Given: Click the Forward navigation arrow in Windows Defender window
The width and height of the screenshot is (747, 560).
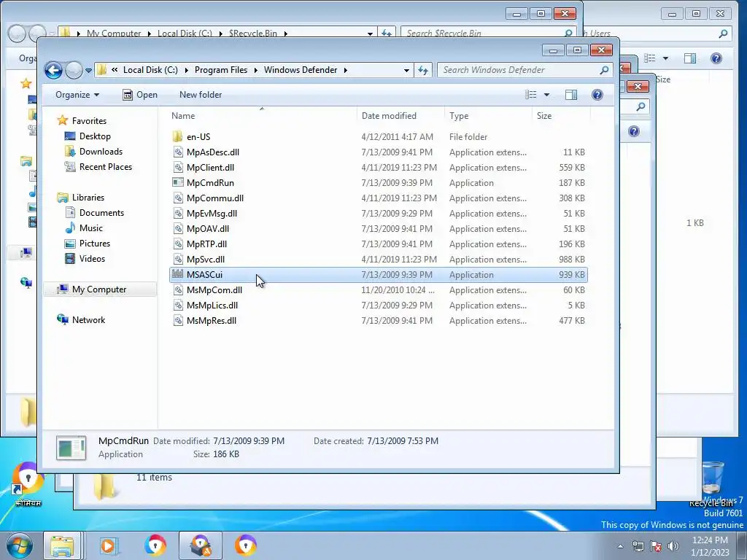Looking at the screenshot, I should point(74,71).
